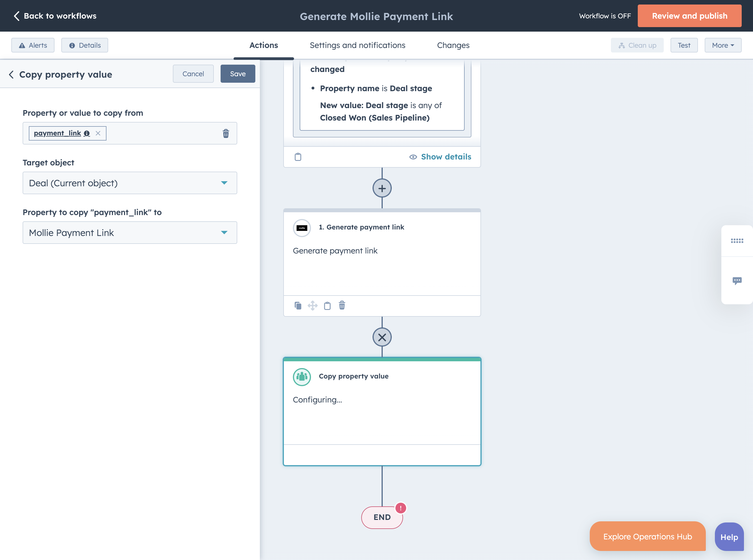This screenshot has width=753, height=560.
Task: Click the END node
Action: click(x=382, y=517)
